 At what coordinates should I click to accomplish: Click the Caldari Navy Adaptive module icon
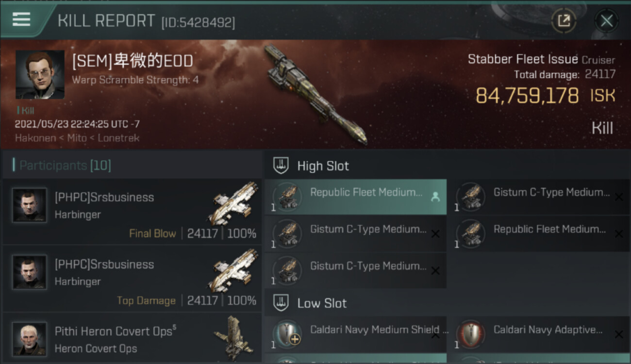[471, 334]
